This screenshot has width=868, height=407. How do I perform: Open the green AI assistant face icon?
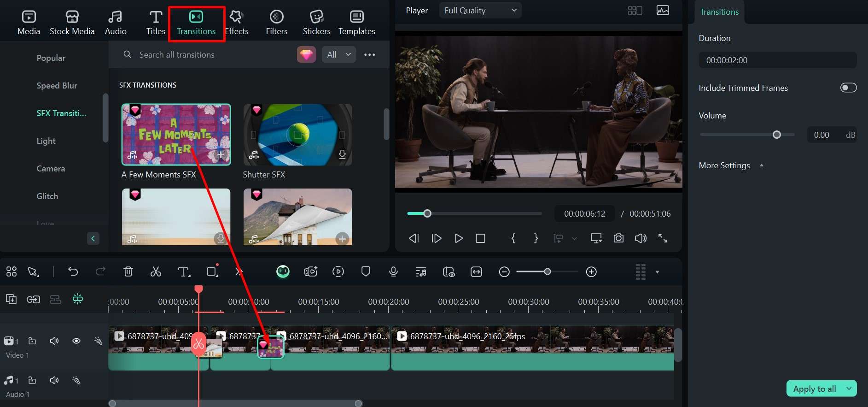(x=283, y=271)
